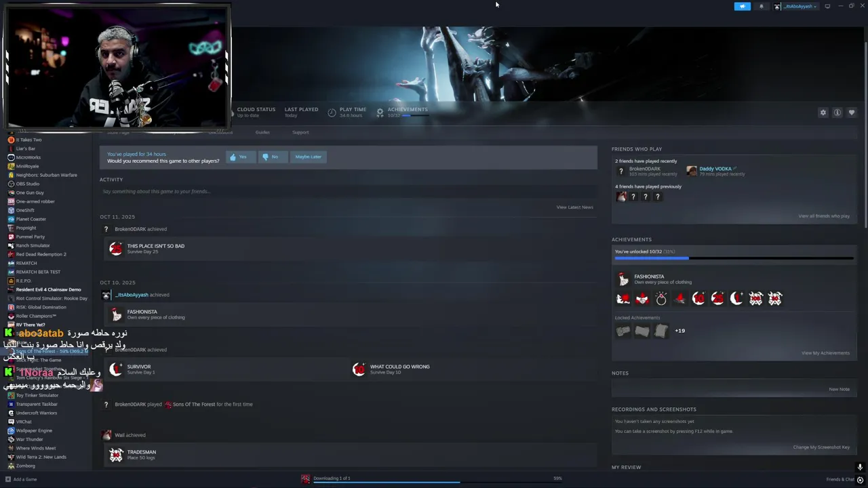Click the game info icon
This screenshot has width=868, height=488.
coord(837,113)
